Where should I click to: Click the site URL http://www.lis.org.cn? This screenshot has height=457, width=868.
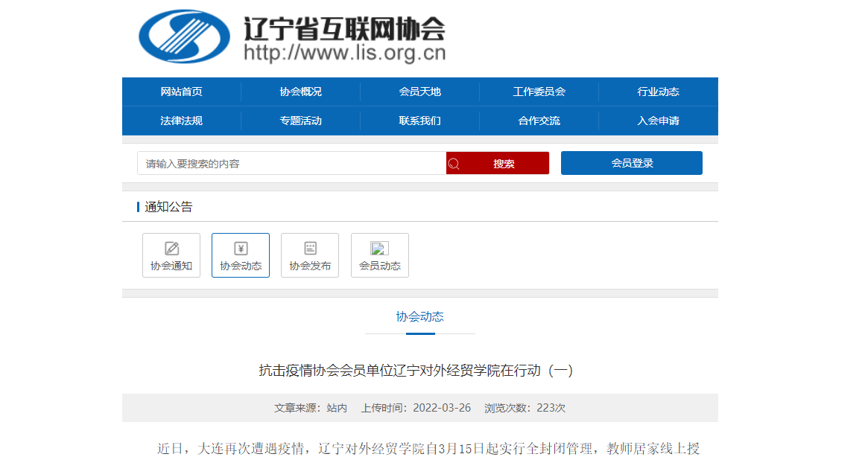(x=344, y=53)
